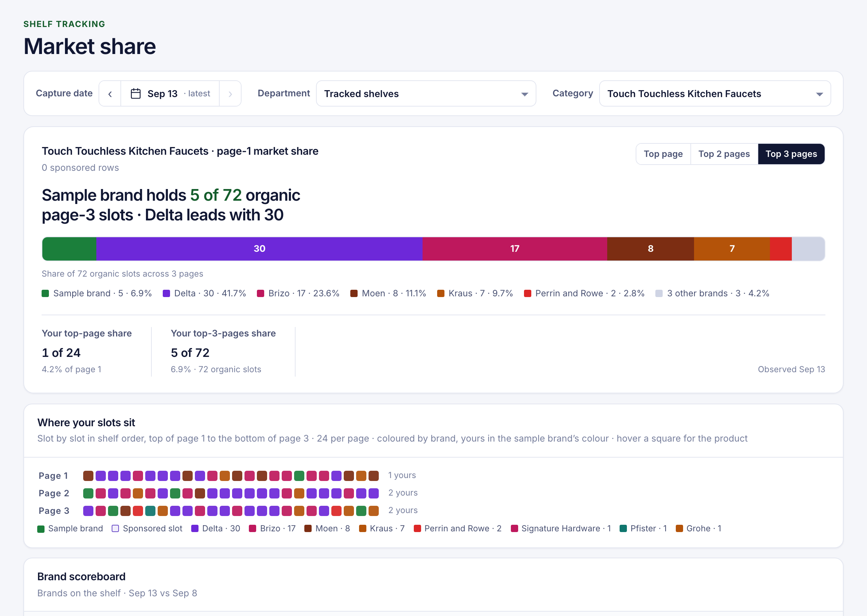Image resolution: width=867 pixels, height=616 pixels.
Task: Click the Delta segment labeled 30
Action: click(259, 249)
